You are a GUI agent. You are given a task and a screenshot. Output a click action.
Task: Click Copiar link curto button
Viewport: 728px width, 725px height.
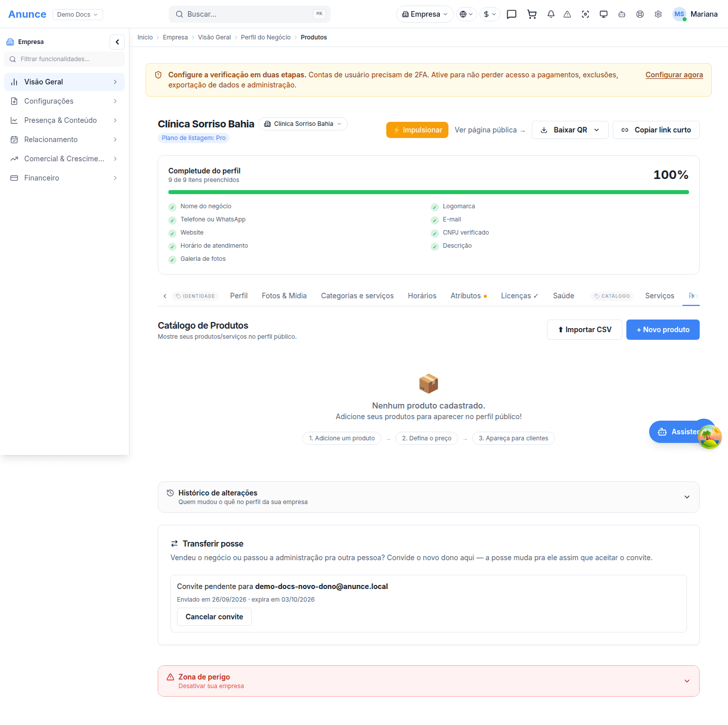pyautogui.click(x=656, y=130)
